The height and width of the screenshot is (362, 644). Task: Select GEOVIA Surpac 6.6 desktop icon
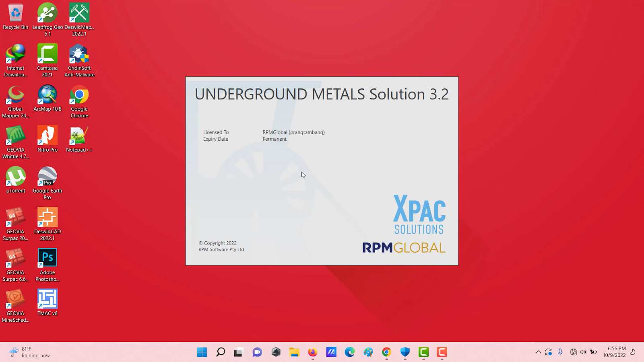click(x=16, y=265)
